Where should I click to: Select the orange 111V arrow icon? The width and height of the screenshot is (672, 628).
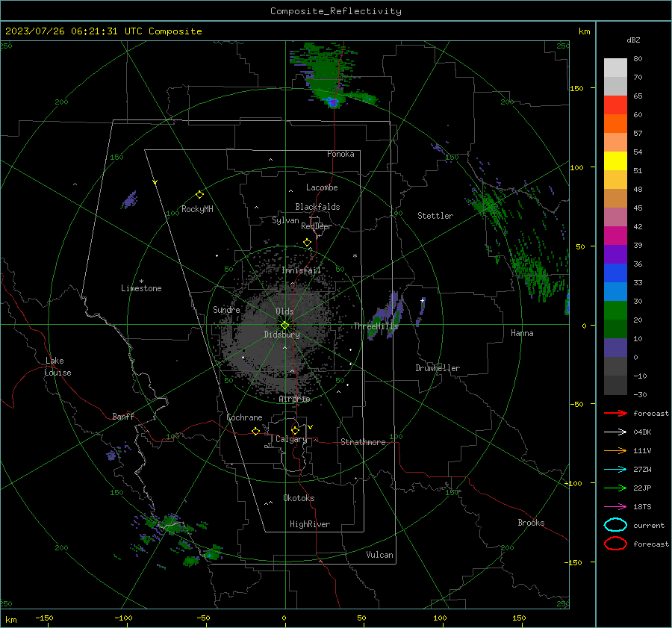click(x=615, y=450)
